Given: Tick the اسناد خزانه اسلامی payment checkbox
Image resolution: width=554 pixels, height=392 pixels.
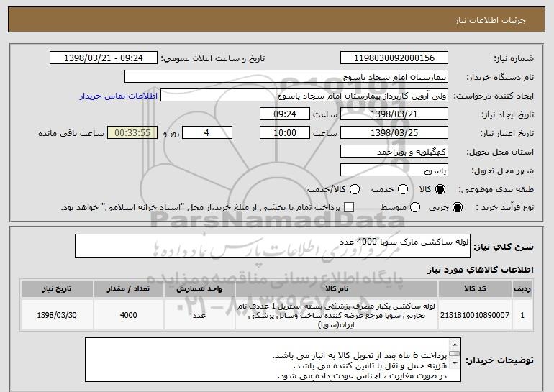Looking at the screenshot, I should pos(349,208).
